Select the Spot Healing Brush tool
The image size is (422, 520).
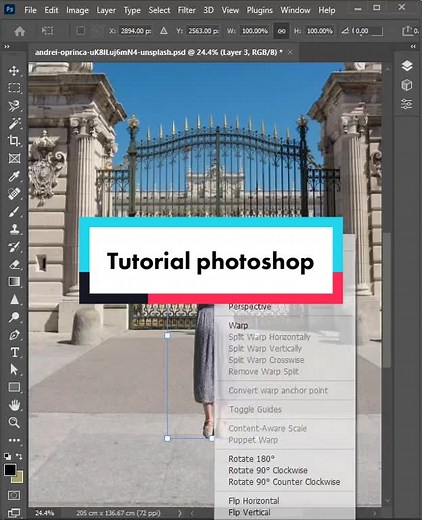pos(14,194)
